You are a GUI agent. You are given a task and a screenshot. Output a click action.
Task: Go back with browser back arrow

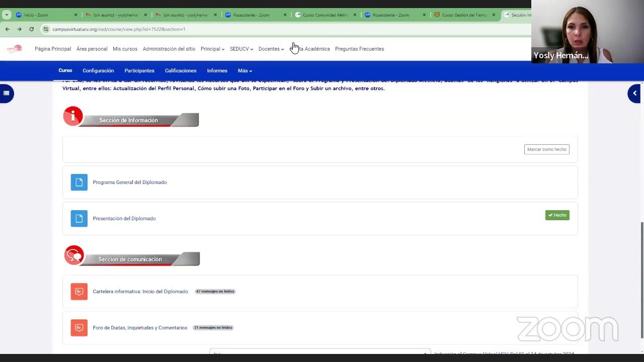click(x=8, y=29)
